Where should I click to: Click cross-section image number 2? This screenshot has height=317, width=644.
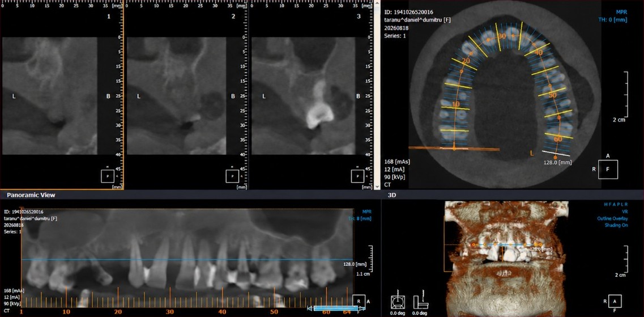point(177,96)
